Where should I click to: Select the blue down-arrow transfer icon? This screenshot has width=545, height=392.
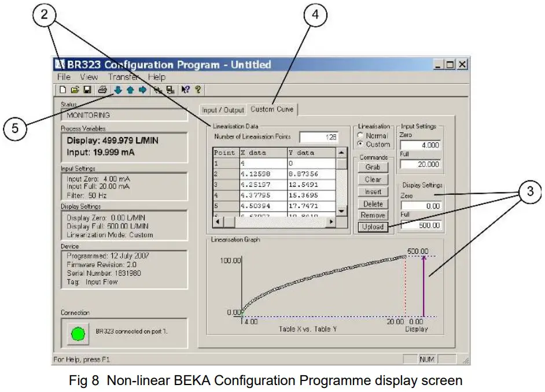(x=117, y=90)
